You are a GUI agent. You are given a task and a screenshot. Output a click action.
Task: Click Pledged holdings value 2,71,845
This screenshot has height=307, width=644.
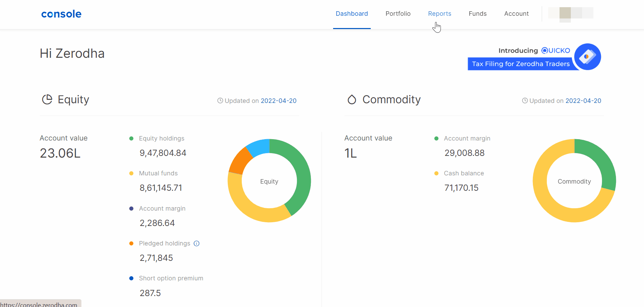click(156, 258)
